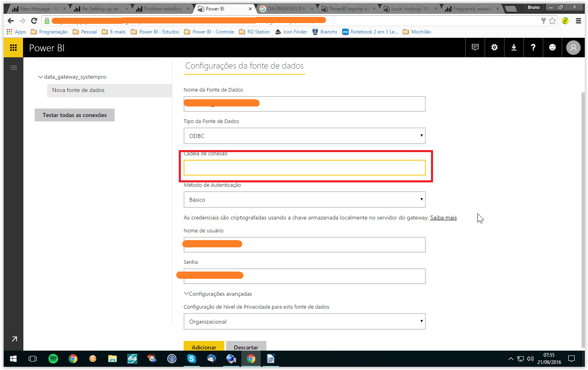Open the Método de Autenticação Básico dropdown
588x370 pixels.
coord(421,199)
